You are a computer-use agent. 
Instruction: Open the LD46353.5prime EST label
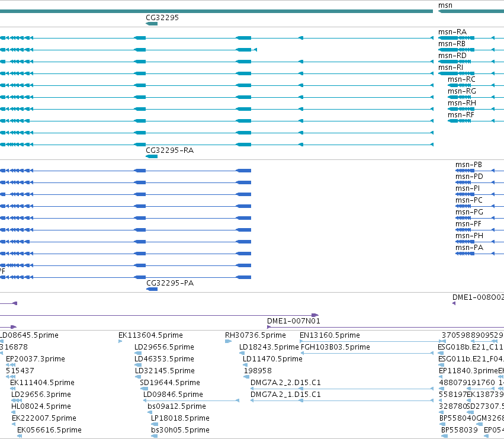point(164,359)
